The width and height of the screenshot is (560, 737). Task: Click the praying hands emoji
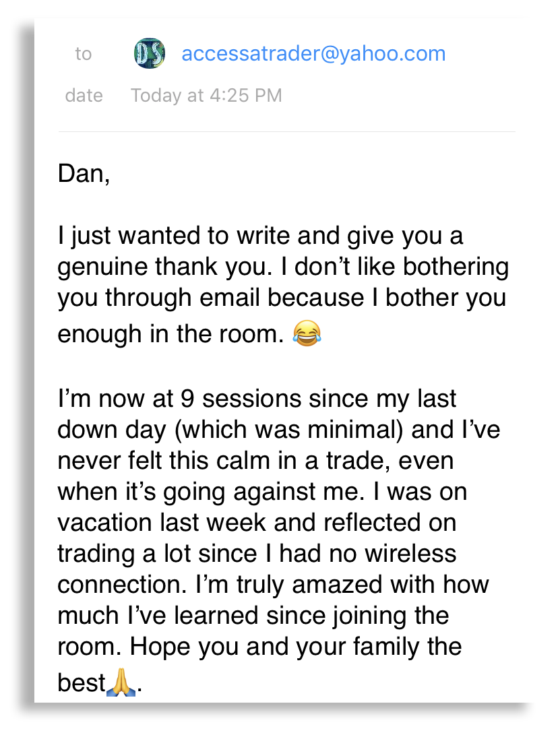pos(121,682)
